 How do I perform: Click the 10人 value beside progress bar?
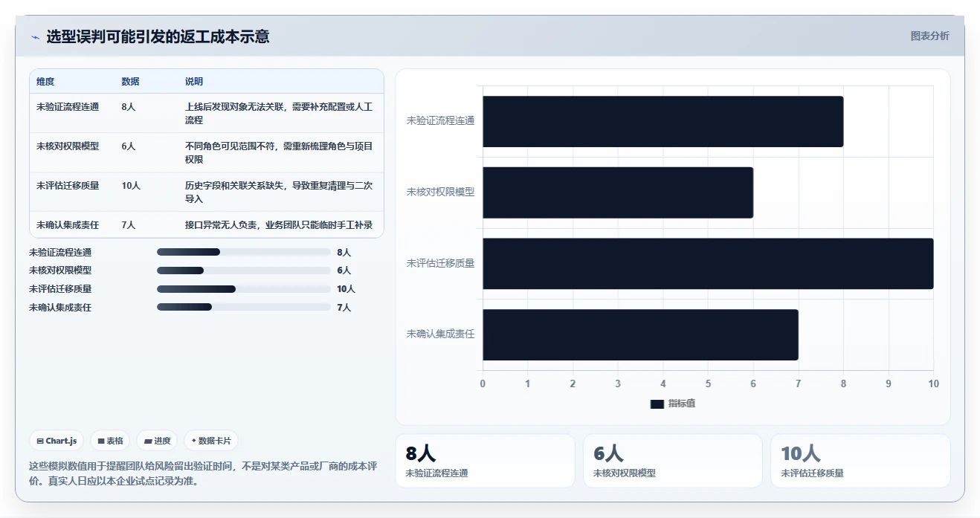(x=346, y=289)
